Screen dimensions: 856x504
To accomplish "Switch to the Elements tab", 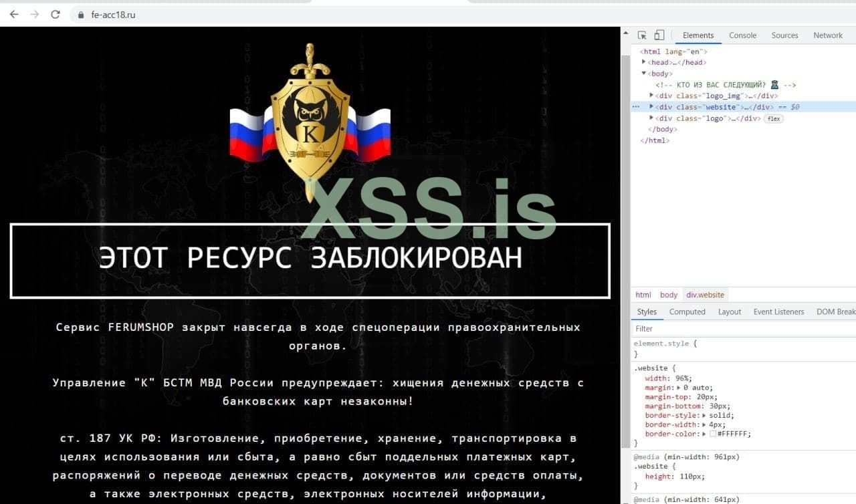I will click(698, 35).
